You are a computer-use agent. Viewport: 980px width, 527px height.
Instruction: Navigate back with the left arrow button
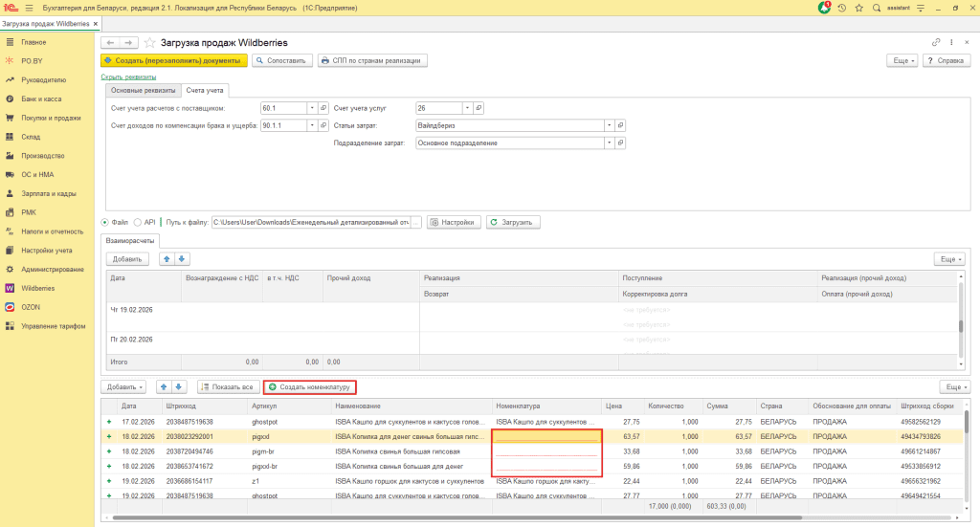coord(110,43)
